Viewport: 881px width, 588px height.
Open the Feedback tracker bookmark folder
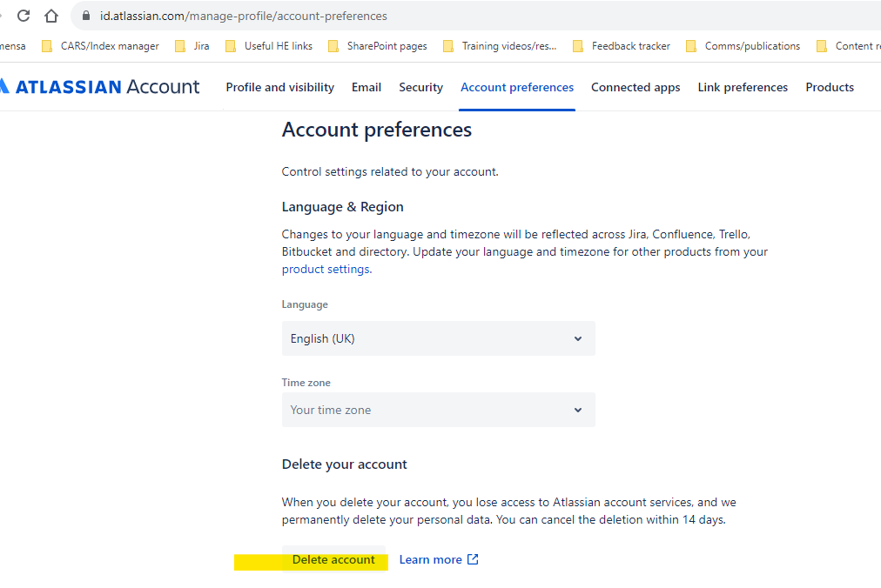622,46
